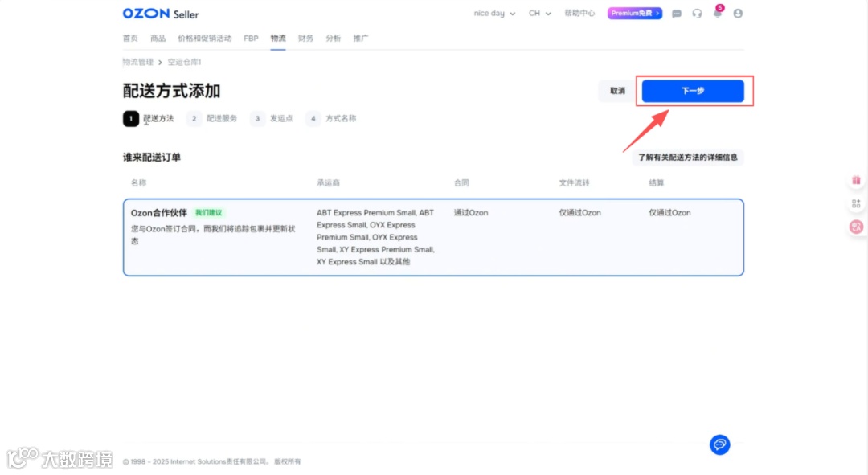Select step 1 配送方法
The width and height of the screenshot is (868, 475).
pyautogui.click(x=149, y=118)
